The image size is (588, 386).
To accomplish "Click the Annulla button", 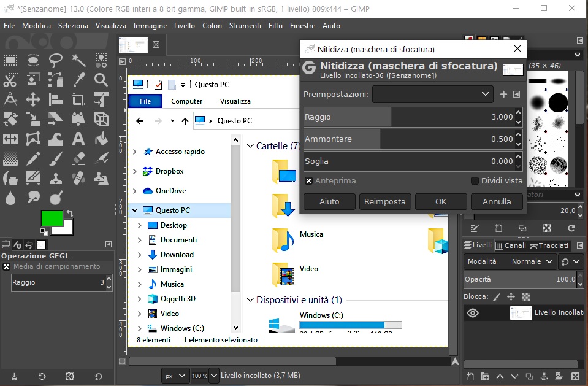I will click(x=497, y=202).
